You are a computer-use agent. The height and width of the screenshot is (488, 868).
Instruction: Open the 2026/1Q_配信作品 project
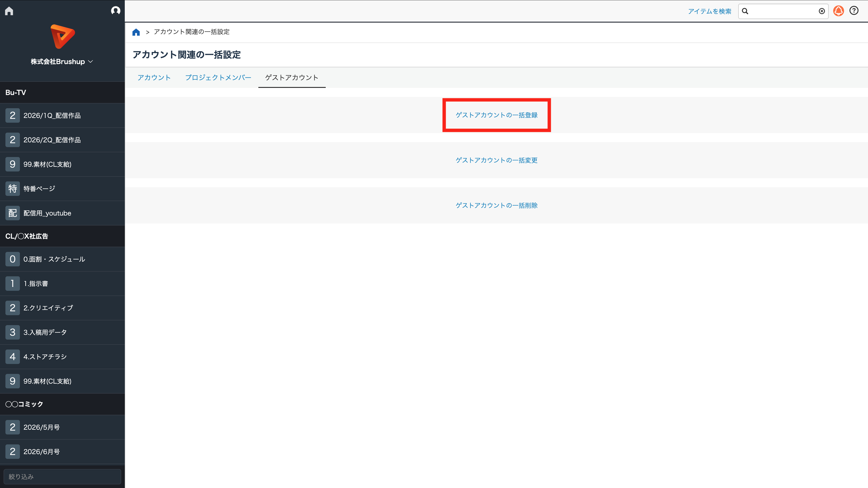click(62, 115)
